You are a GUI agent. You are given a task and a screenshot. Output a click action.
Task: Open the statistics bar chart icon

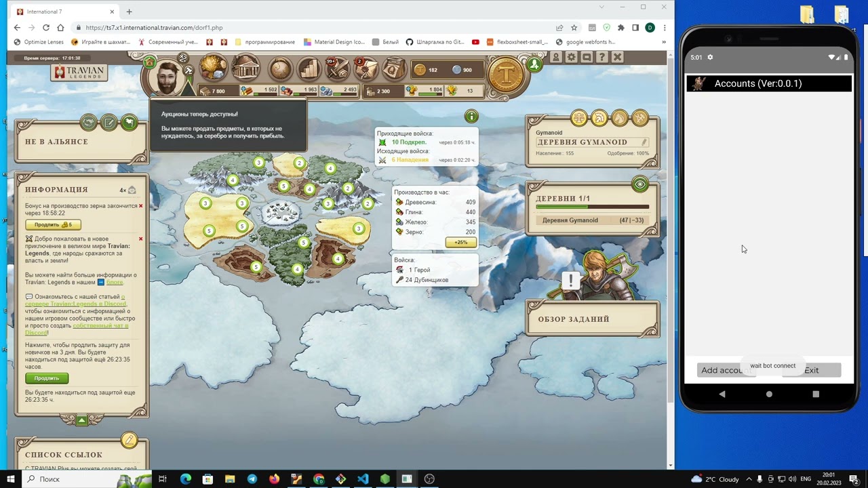[309, 68]
